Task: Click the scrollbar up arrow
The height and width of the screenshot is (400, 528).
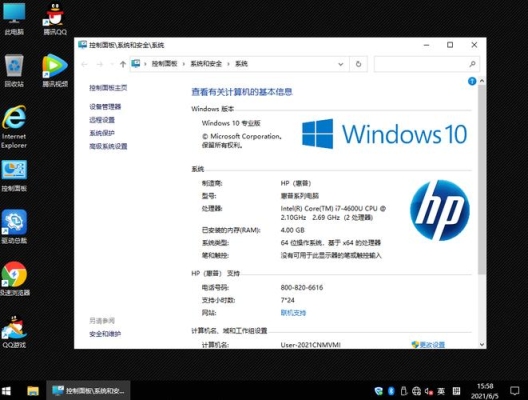Action: (x=482, y=81)
